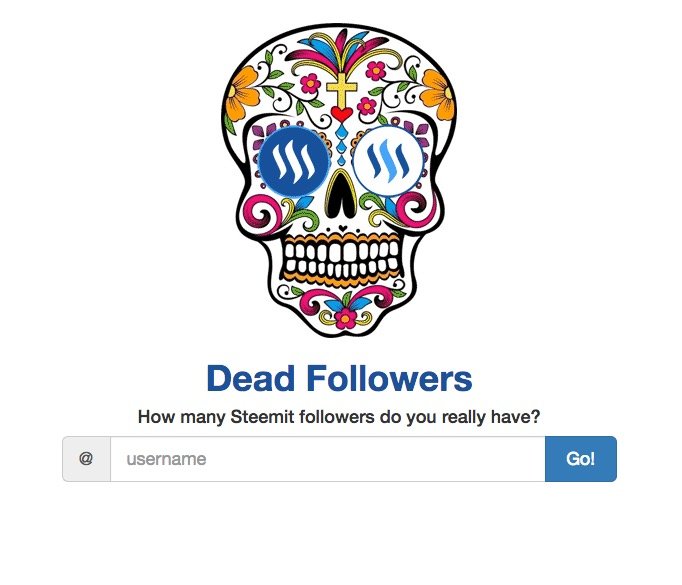Click the orange flower on skull's left side
Screen dimensions: 682x585
243,93
